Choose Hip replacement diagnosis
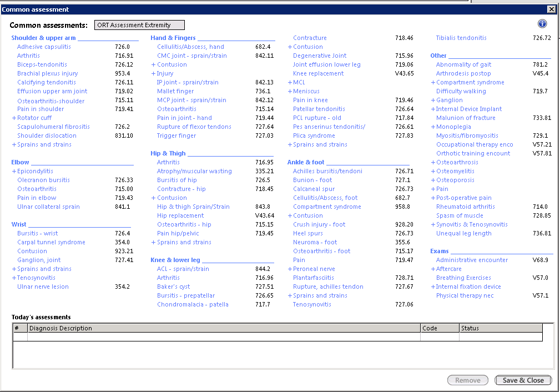 180,215
